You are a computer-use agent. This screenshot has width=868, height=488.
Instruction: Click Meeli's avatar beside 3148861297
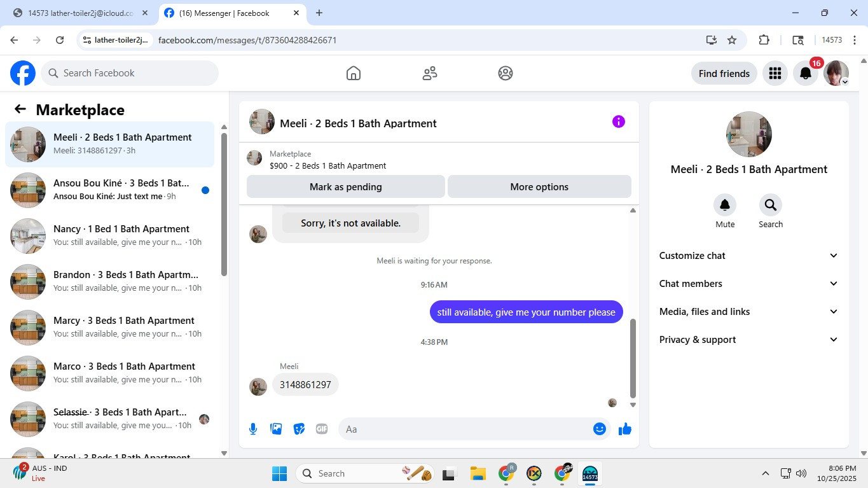coord(258,387)
